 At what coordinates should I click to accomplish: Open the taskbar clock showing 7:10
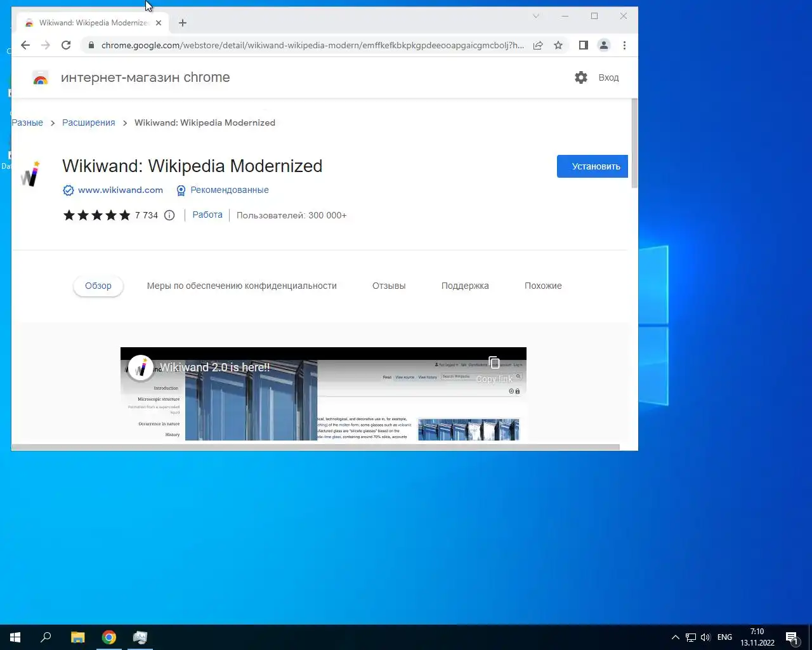pos(757,637)
